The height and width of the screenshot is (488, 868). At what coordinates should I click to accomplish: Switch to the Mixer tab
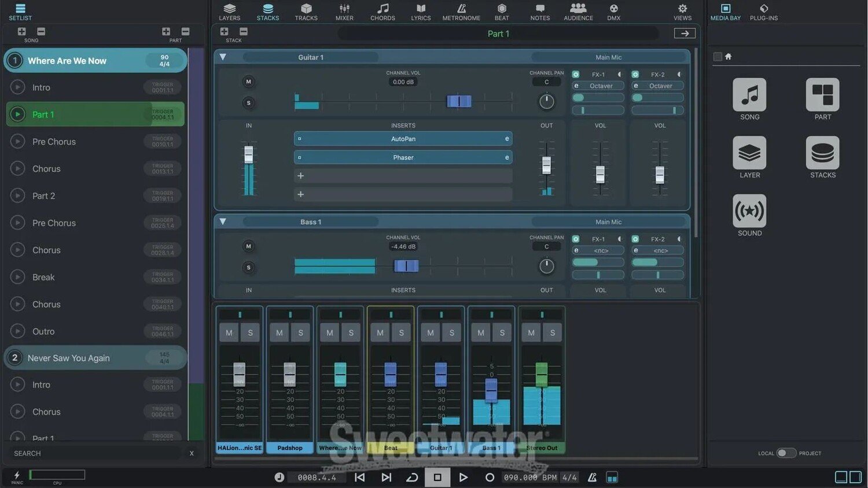point(344,12)
